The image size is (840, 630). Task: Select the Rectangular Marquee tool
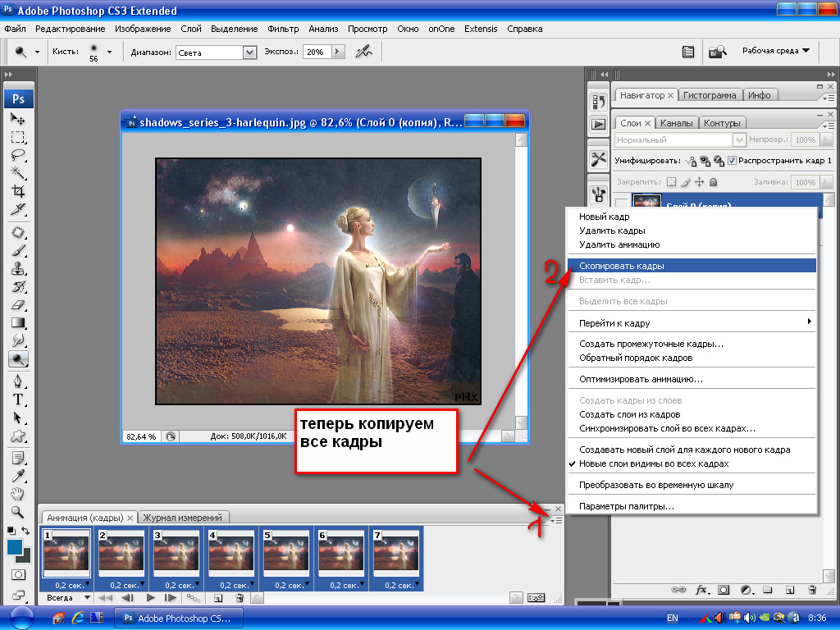click(x=18, y=137)
